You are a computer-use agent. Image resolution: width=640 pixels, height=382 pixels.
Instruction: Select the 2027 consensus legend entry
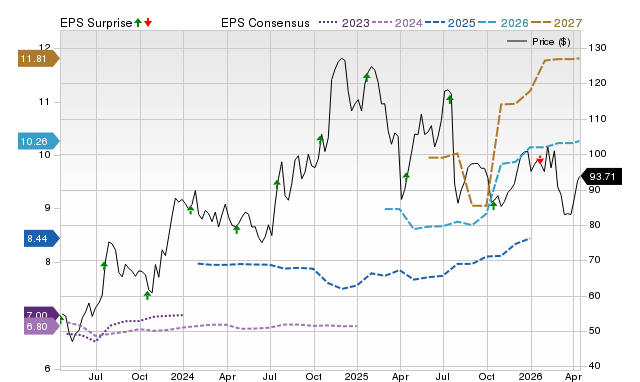pyautogui.click(x=556, y=23)
